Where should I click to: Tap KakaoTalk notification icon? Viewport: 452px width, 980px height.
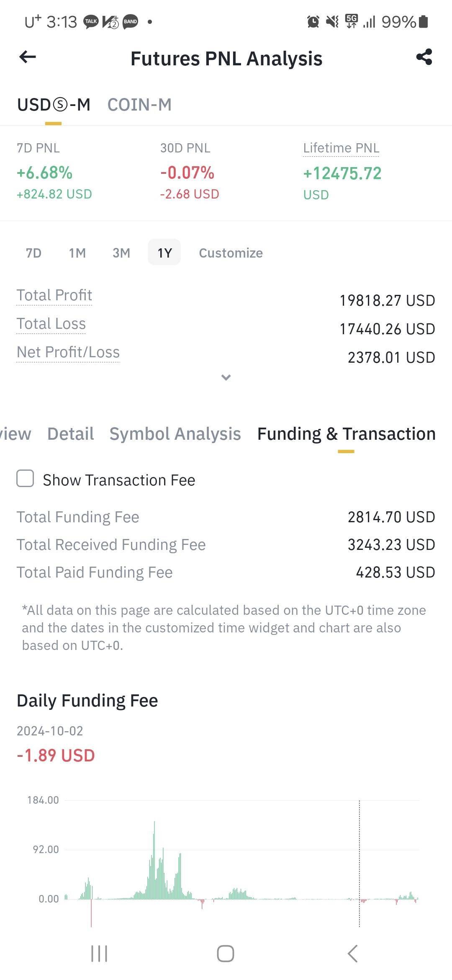91,21
